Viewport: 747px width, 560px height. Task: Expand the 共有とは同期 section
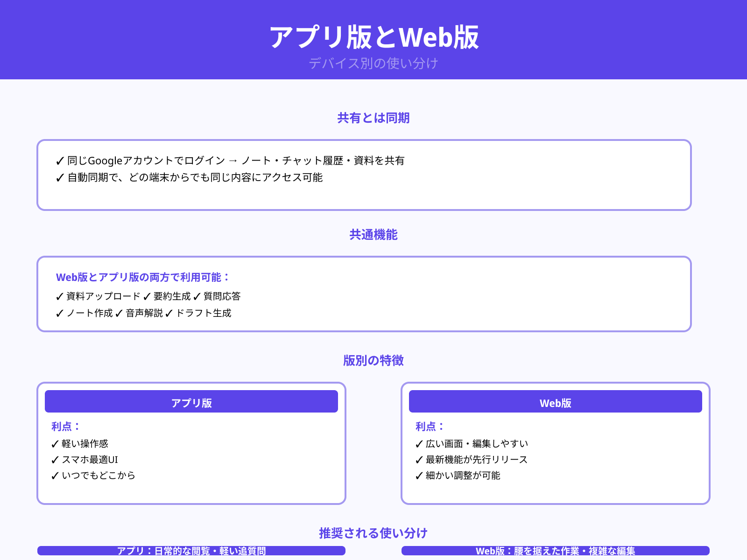pos(373,119)
